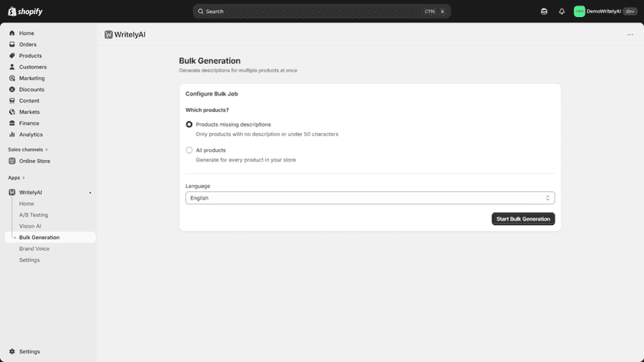This screenshot has height=362, width=644.
Task: Open the notifications bell
Action: pyautogui.click(x=562, y=12)
